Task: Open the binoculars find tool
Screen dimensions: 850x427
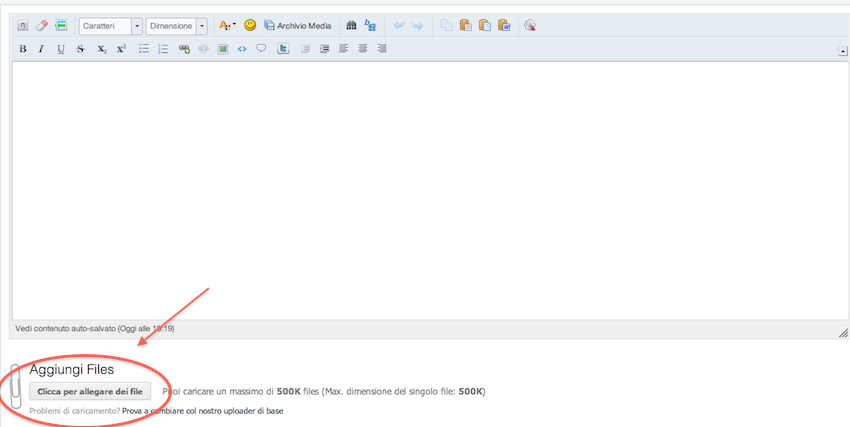Action: point(351,26)
